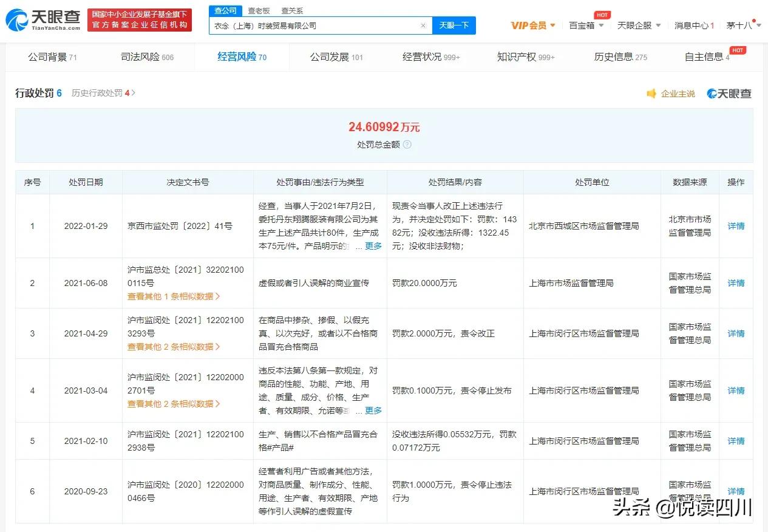Open 消息中心 with the notification badge

point(694,26)
